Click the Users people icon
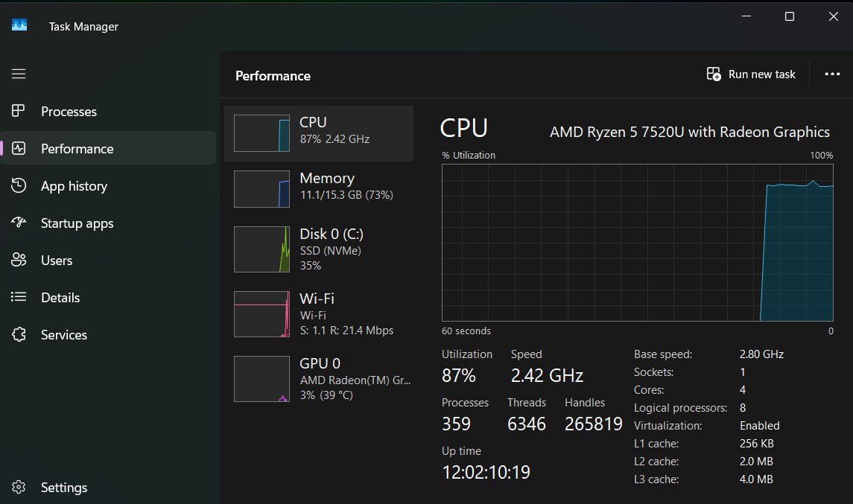 [x=19, y=259]
